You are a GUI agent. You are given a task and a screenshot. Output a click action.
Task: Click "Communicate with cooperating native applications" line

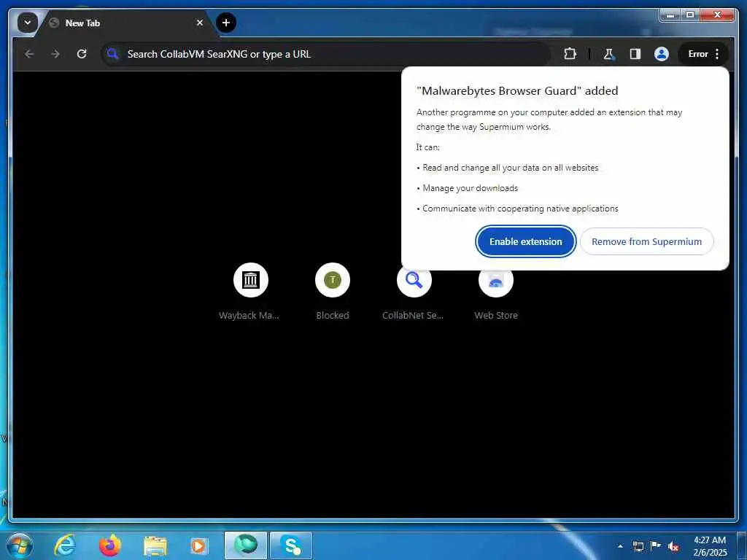tap(520, 209)
